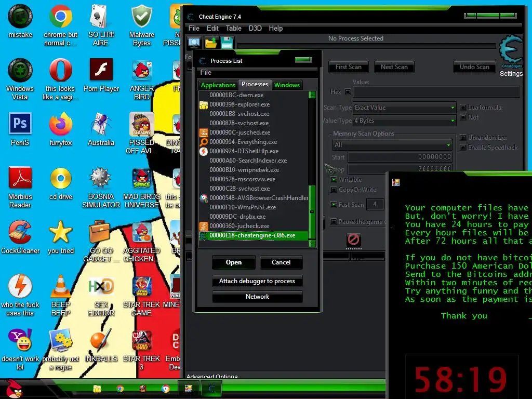Open the Cheat Engine File menu
This screenshot has width=532, height=399.
coord(194,28)
